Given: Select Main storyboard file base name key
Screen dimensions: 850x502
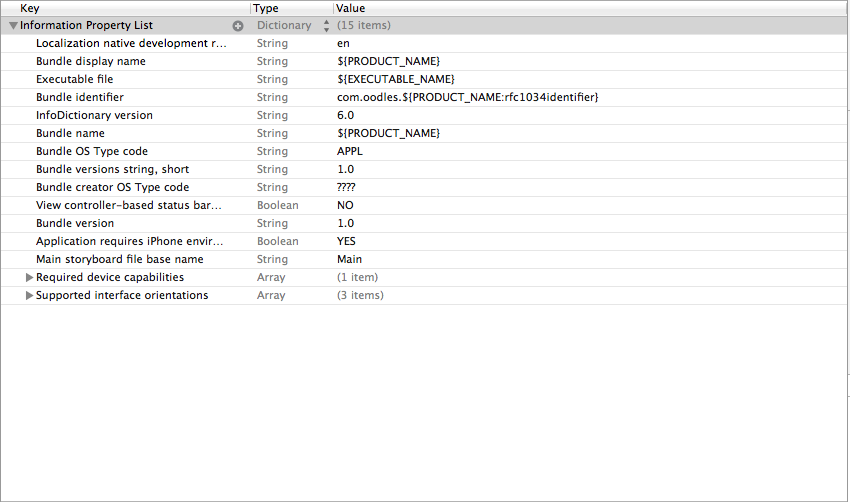Looking at the screenshot, I should tap(120, 259).
